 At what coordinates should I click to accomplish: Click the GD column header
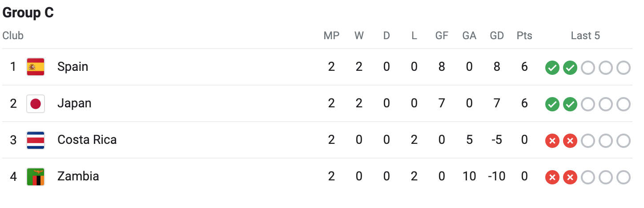tap(496, 36)
